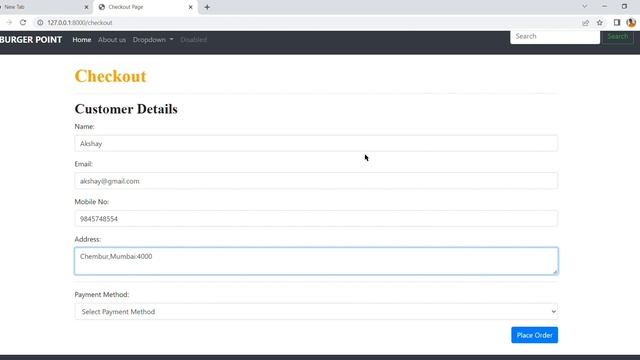Image resolution: width=640 pixels, height=360 pixels.
Task: Close the Checkout Page tab
Action: (190, 7)
